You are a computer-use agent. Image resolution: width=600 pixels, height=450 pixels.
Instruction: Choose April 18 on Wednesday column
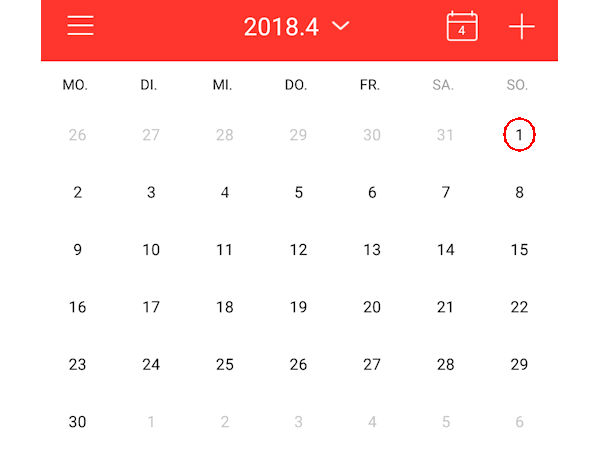[x=225, y=307]
